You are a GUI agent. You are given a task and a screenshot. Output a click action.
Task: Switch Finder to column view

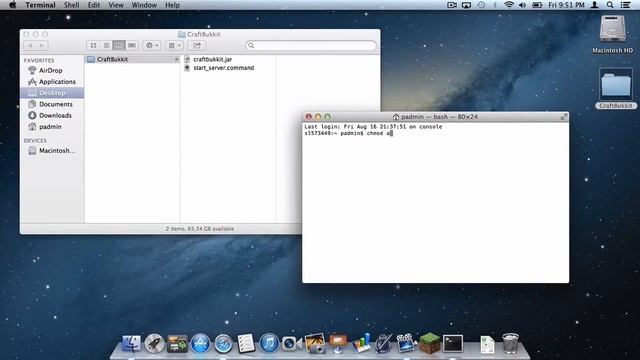[x=119, y=45]
